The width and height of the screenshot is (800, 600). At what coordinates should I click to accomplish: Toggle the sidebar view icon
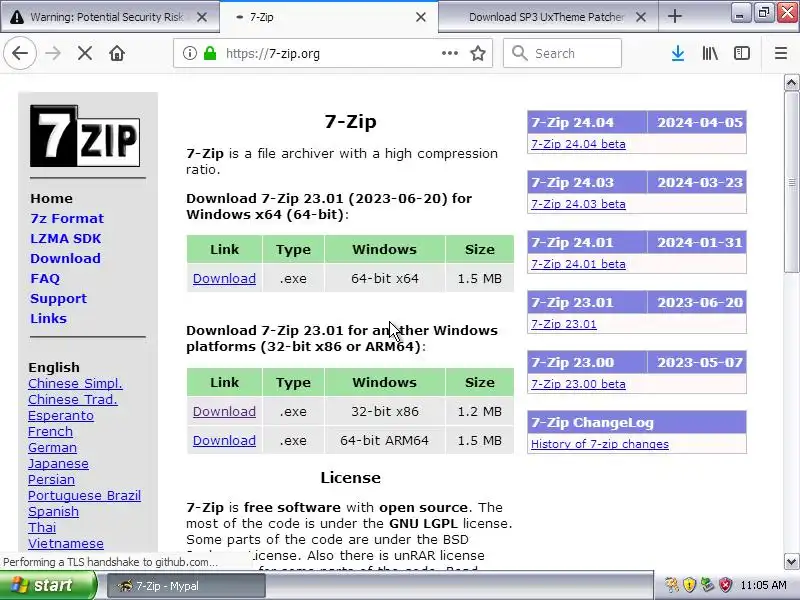[741, 53]
